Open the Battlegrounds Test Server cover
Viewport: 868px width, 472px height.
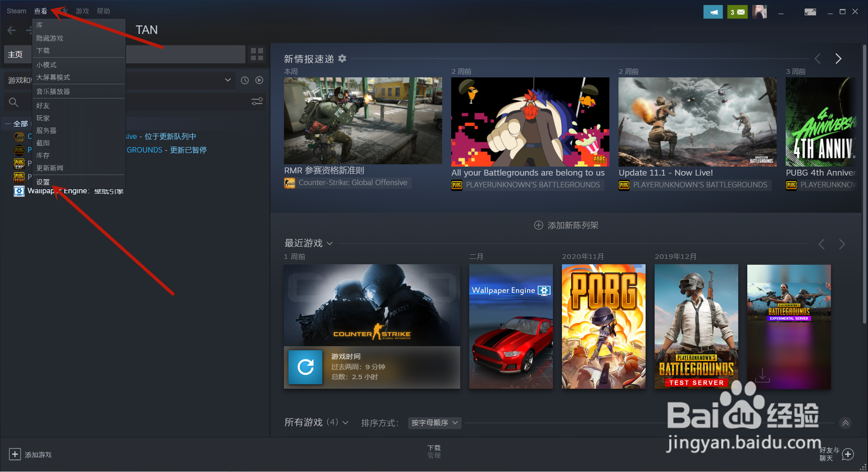tap(696, 326)
